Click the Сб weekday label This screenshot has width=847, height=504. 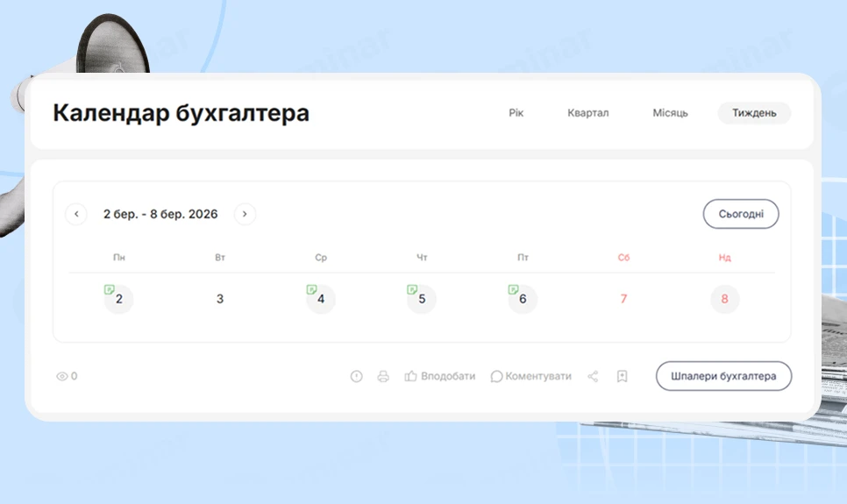[x=623, y=258]
